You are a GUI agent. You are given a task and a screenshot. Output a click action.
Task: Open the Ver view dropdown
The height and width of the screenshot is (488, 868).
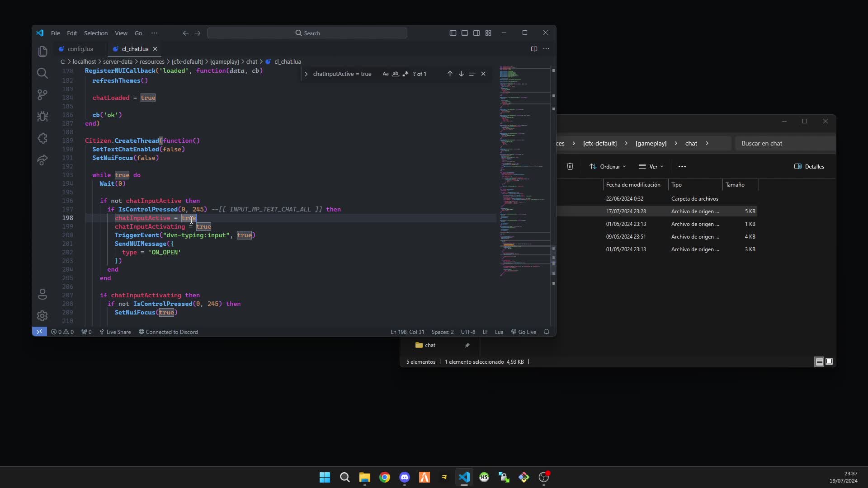tap(651, 166)
